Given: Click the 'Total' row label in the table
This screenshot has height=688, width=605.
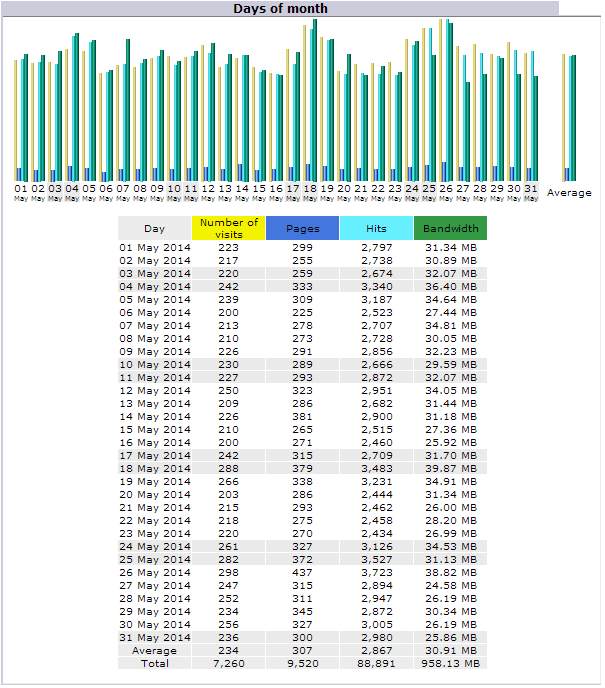Looking at the screenshot, I should click(x=154, y=663).
